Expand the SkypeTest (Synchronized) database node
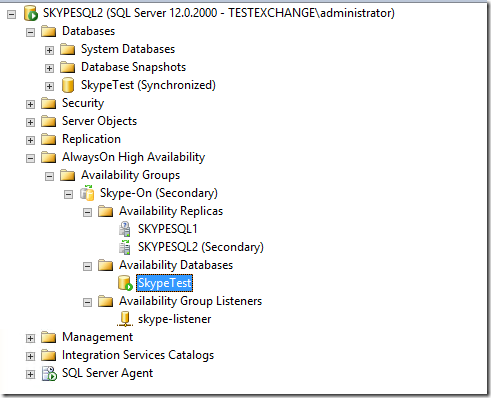 tap(49, 86)
